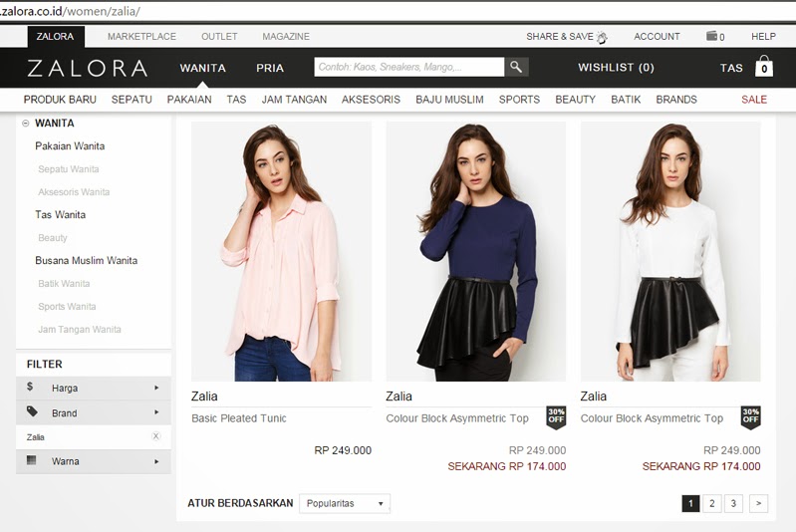Click the Share & Save hand icon
This screenshot has height=532, width=796.
(602, 37)
